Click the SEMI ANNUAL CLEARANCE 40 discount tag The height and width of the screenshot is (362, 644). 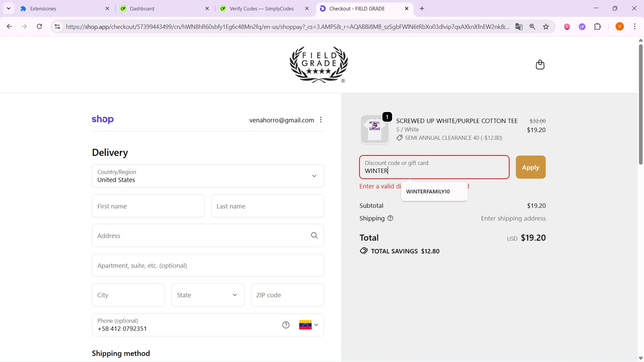pyautogui.click(x=449, y=138)
